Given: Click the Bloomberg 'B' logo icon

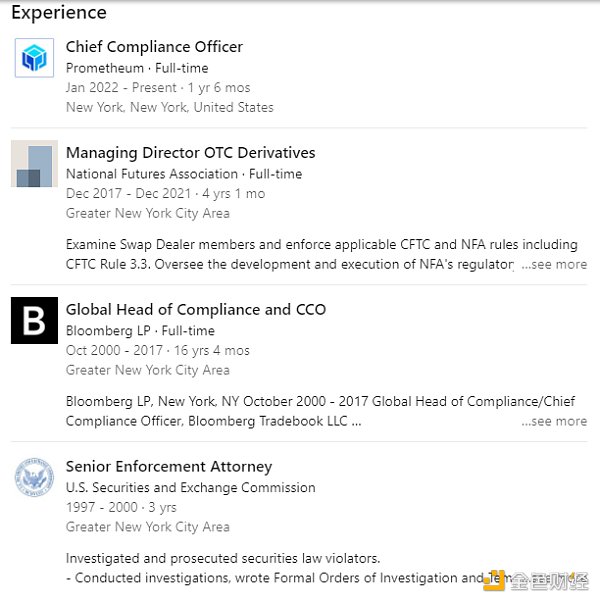Looking at the screenshot, I should point(34,320).
